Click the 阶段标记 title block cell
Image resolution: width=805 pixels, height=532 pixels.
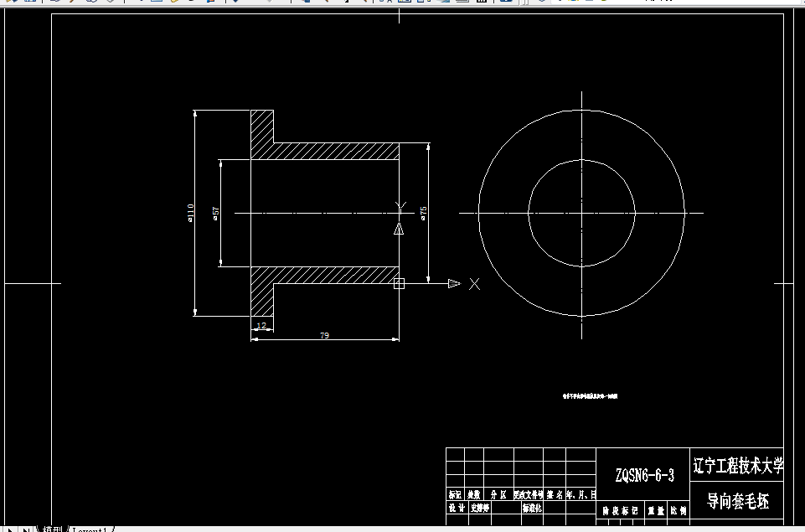[x=620, y=510]
